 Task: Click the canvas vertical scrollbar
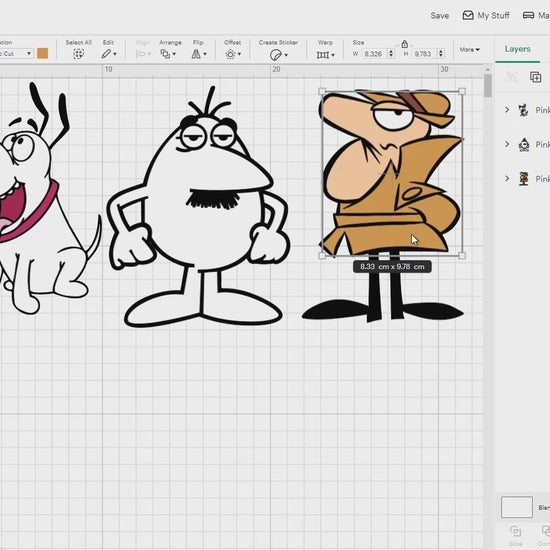point(488,86)
